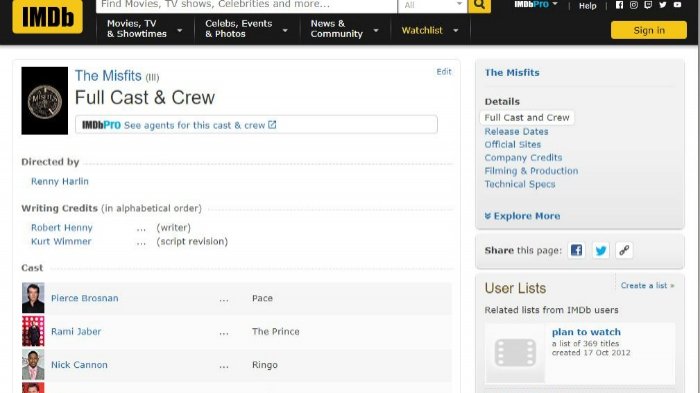Copy page link via chain icon

624,250
